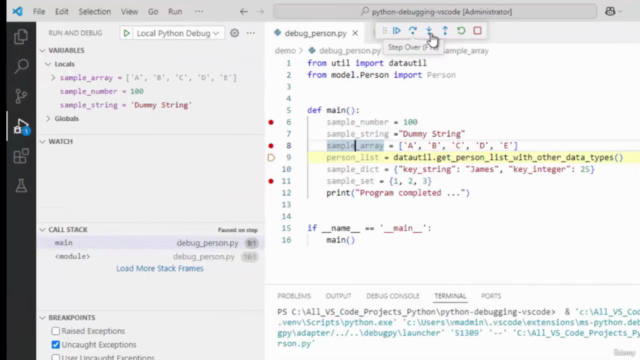The width and height of the screenshot is (640, 360).
Task: Switch to the PORTS tab
Action: point(491,296)
